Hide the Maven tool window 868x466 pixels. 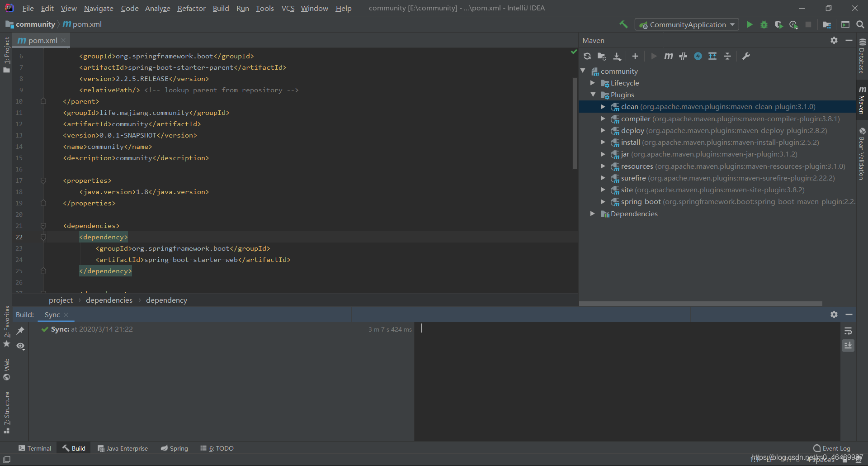(x=849, y=40)
